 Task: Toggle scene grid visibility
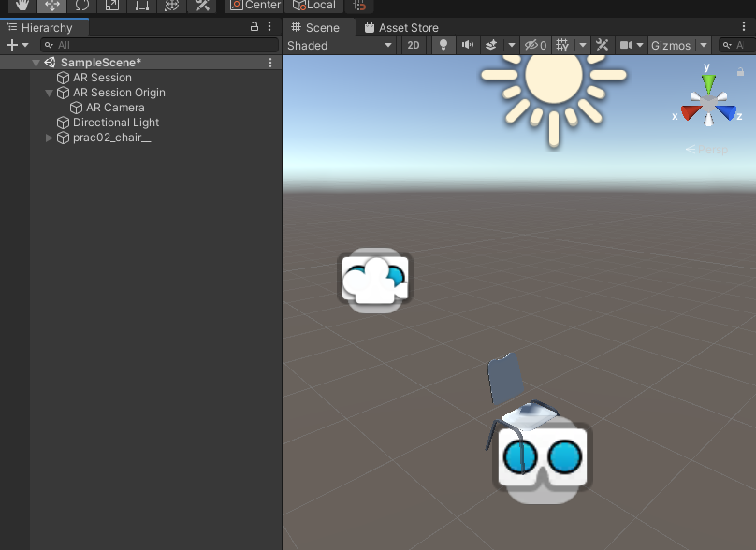pos(562,45)
